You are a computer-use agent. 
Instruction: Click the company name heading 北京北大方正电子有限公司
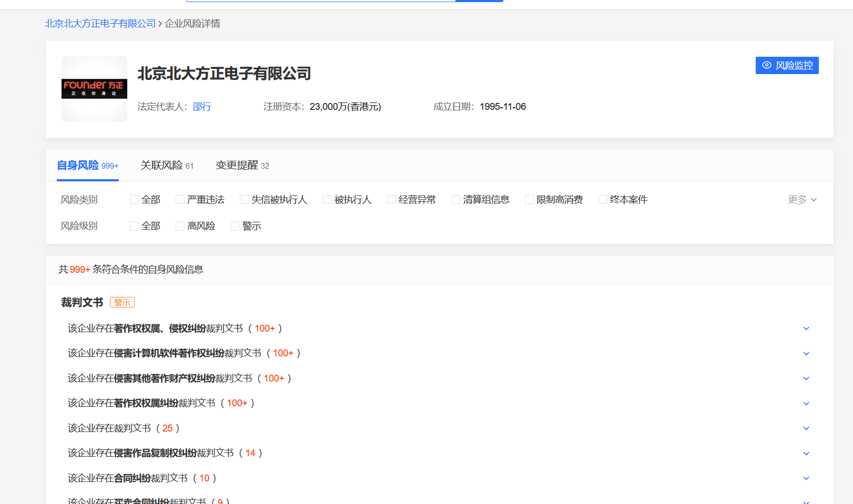coord(225,74)
